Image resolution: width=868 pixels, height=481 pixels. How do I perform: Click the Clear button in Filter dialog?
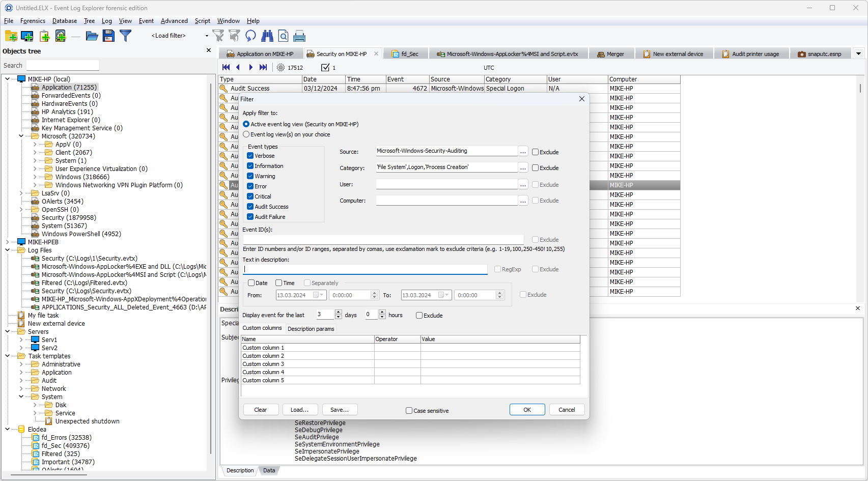[x=260, y=410]
